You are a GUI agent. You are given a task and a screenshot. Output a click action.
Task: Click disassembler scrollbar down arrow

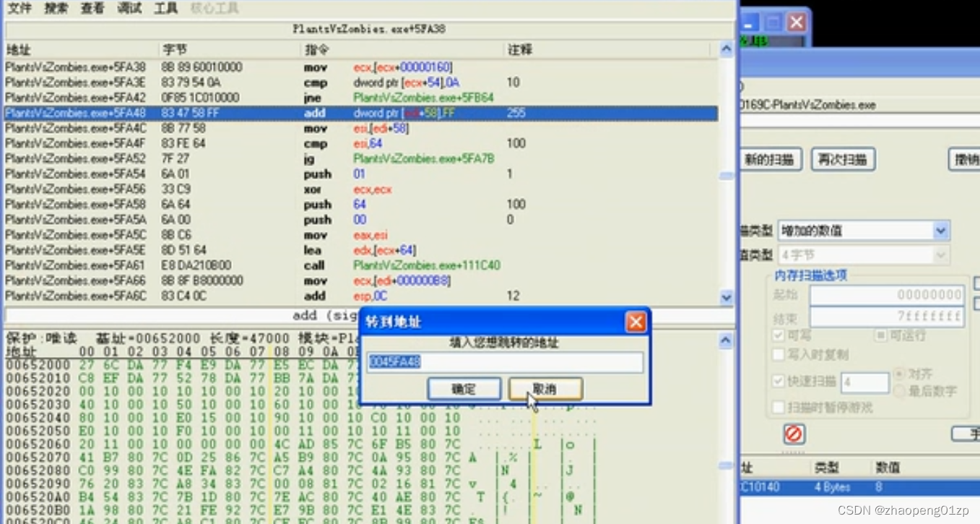[x=726, y=297]
